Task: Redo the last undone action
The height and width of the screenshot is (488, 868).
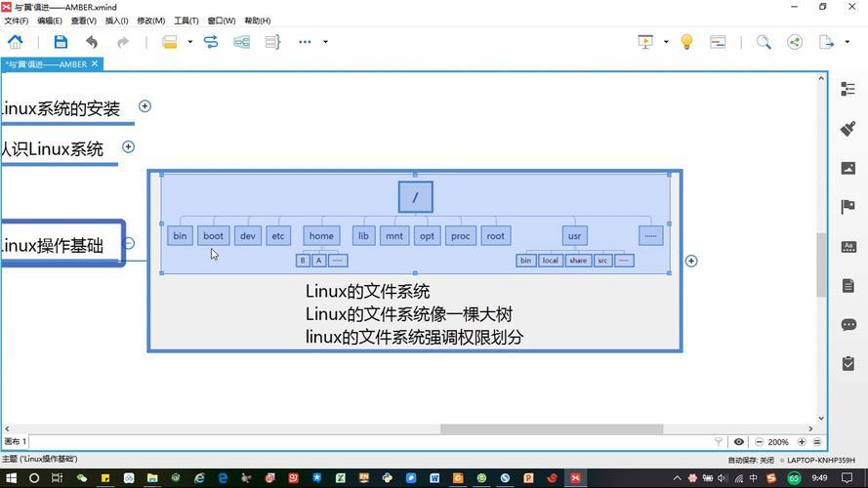Action: click(x=123, y=42)
